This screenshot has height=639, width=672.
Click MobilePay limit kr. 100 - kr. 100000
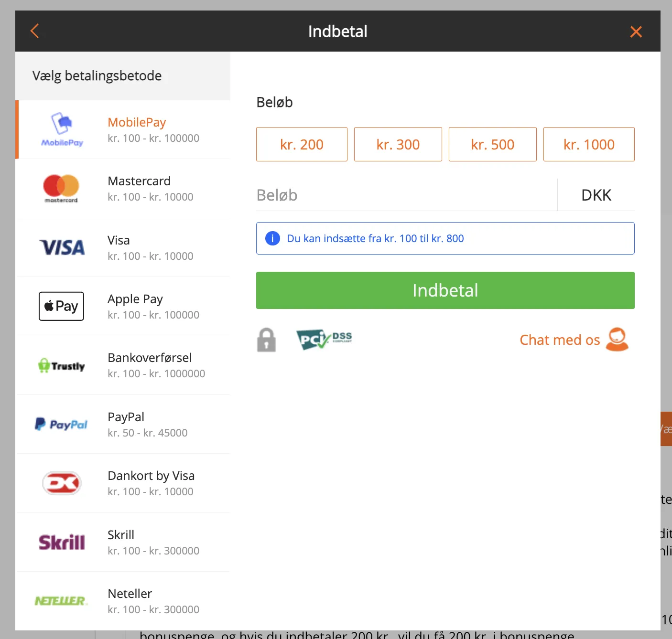(153, 138)
